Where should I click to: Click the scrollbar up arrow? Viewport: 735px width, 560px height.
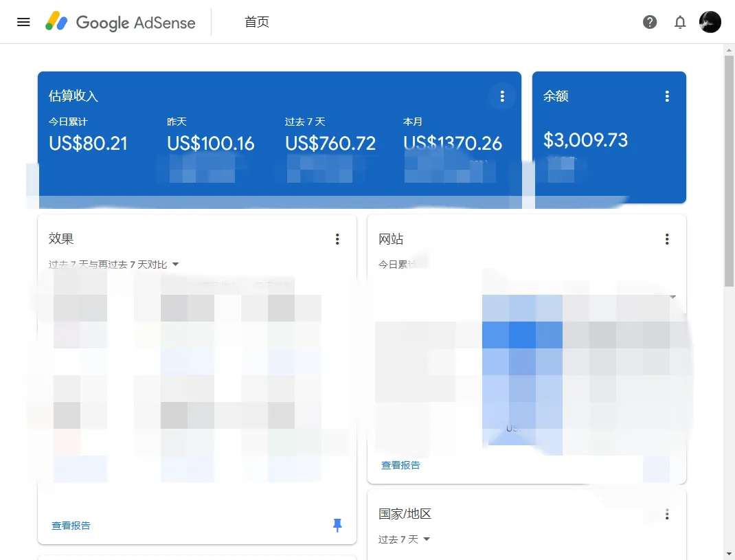[730, 49]
